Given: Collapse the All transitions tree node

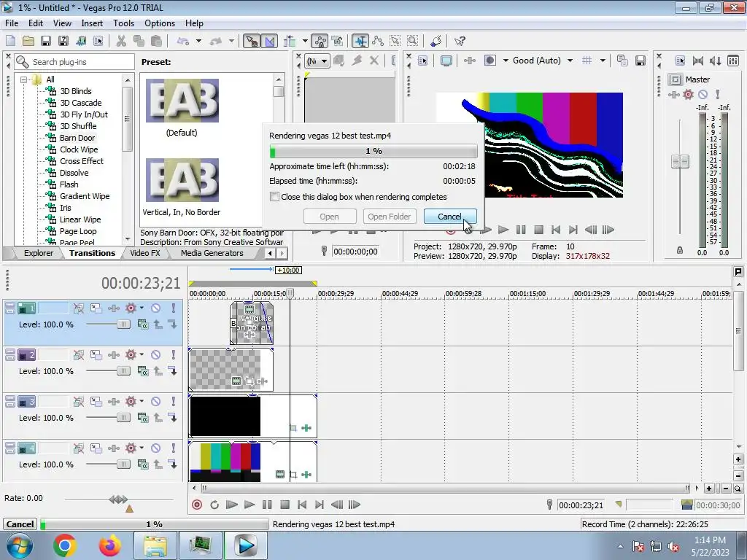Looking at the screenshot, I should point(23,79).
